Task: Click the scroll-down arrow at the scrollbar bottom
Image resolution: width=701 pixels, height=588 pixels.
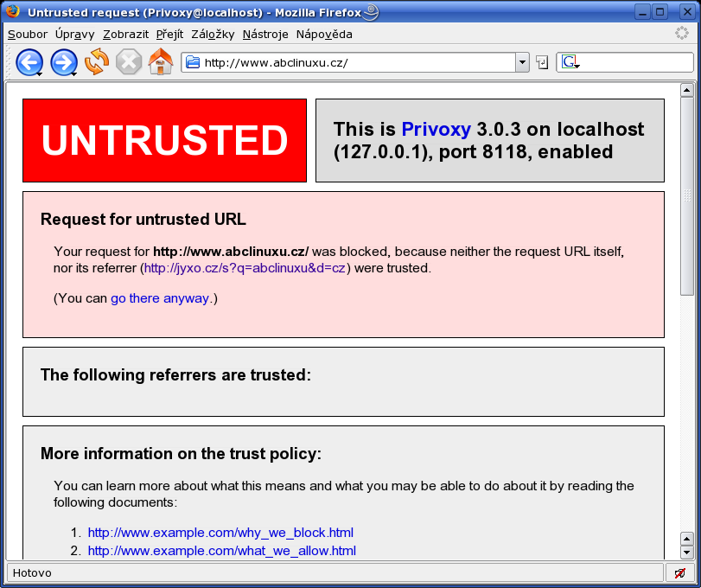Action: pos(686,553)
